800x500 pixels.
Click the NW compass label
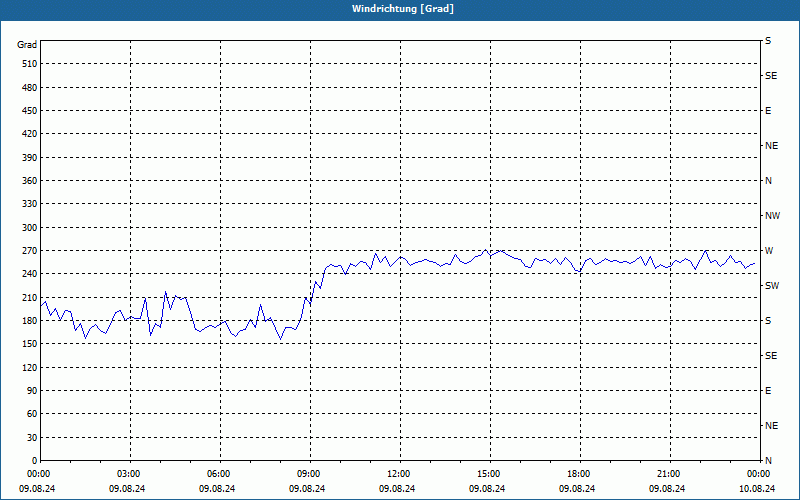click(772, 216)
